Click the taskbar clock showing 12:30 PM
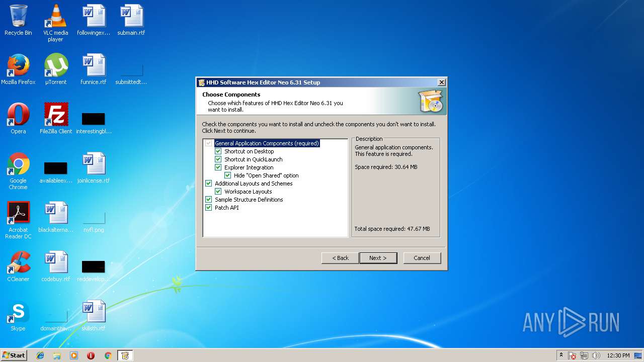 (x=618, y=355)
